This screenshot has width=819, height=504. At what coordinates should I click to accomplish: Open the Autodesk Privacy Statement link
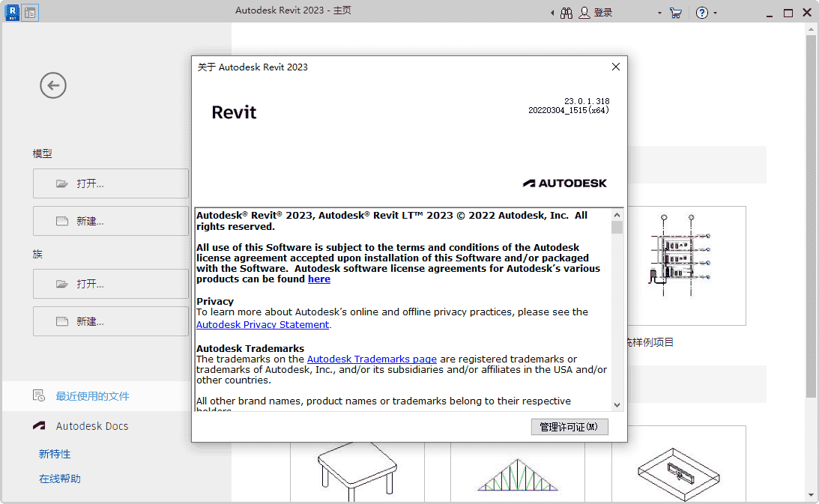(262, 324)
